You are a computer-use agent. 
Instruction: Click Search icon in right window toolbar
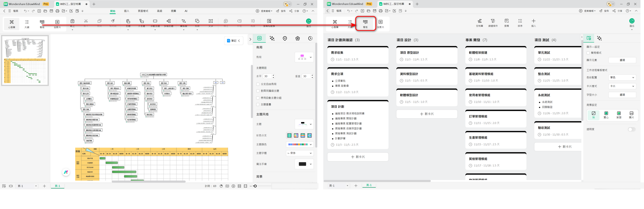click(506, 21)
